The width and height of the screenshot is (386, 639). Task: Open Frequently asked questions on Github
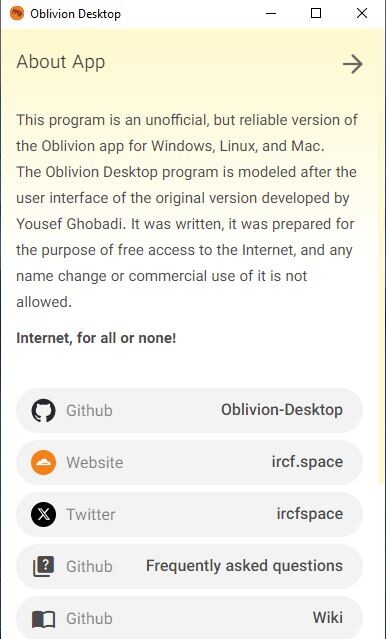[x=244, y=566]
